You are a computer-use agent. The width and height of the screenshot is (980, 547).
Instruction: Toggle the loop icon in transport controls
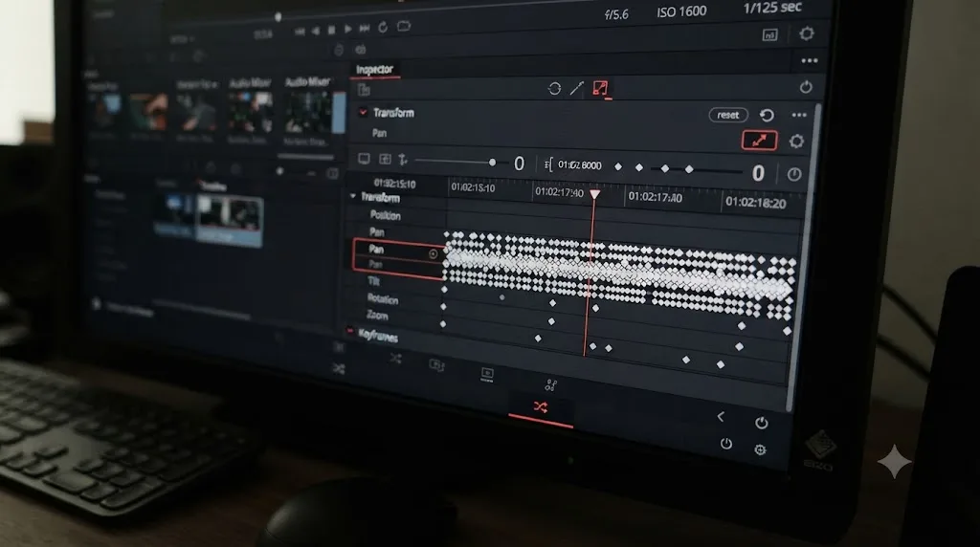[x=383, y=28]
